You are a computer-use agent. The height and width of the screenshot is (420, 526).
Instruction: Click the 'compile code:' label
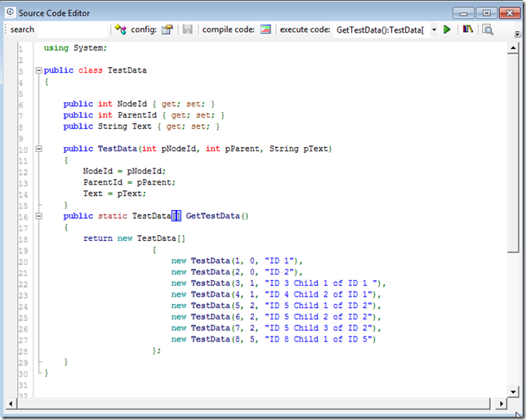coord(228,29)
